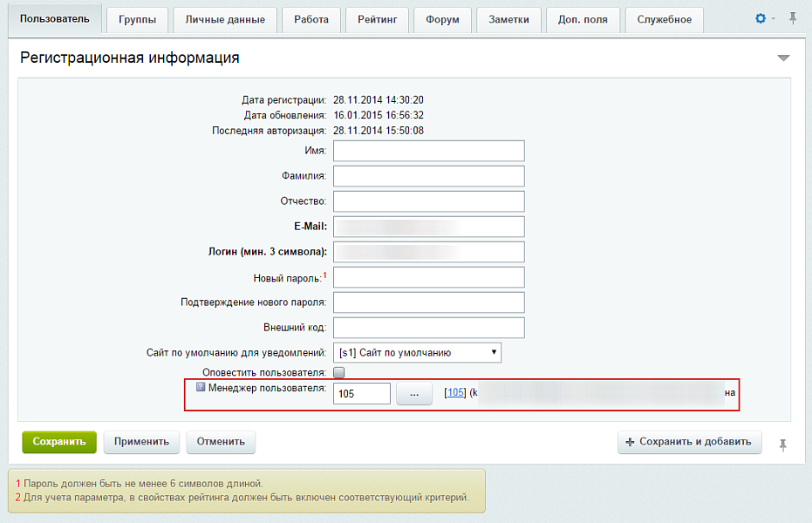Open the Личные данные tab
Viewport: 812px width, 523px height.
[225, 20]
